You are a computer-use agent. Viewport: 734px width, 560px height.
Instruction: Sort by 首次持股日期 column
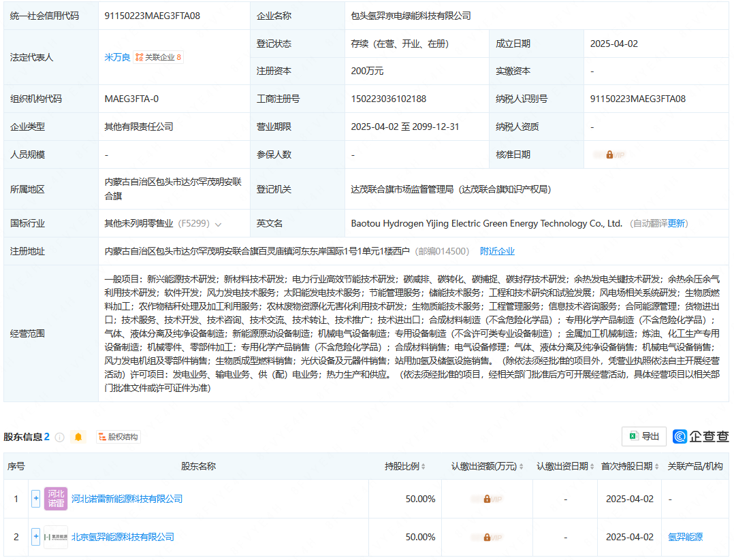tap(658, 467)
